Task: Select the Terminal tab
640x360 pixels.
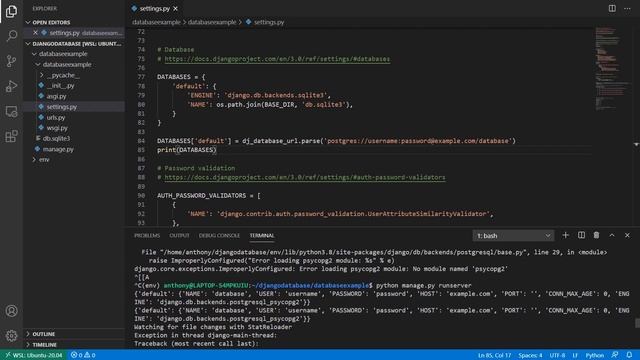Action: click(x=262, y=236)
